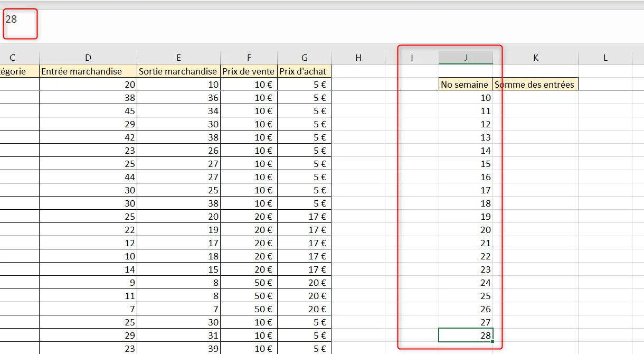Select week number 26 in No semaine

tap(466, 309)
